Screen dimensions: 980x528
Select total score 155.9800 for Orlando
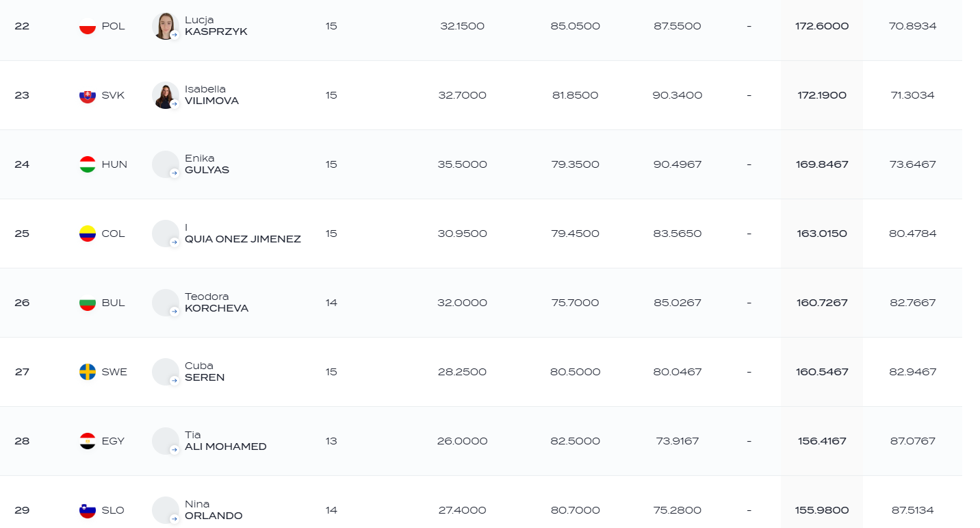[822, 510]
